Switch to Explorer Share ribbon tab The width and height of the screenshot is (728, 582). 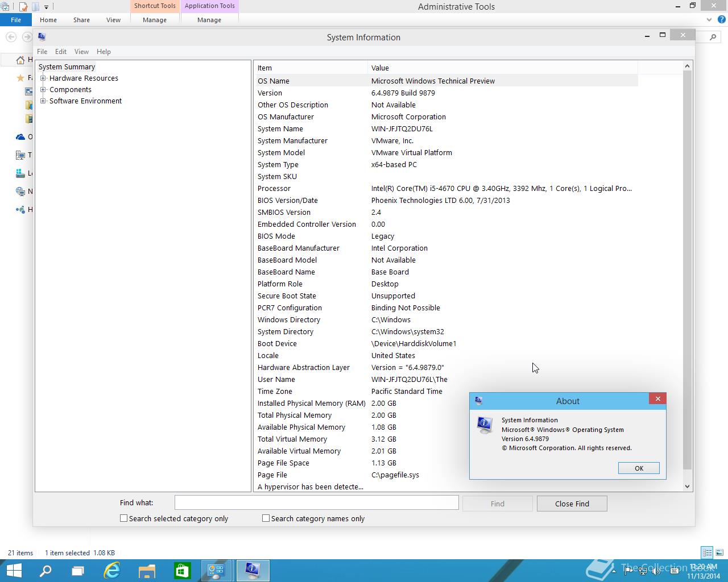[81, 20]
